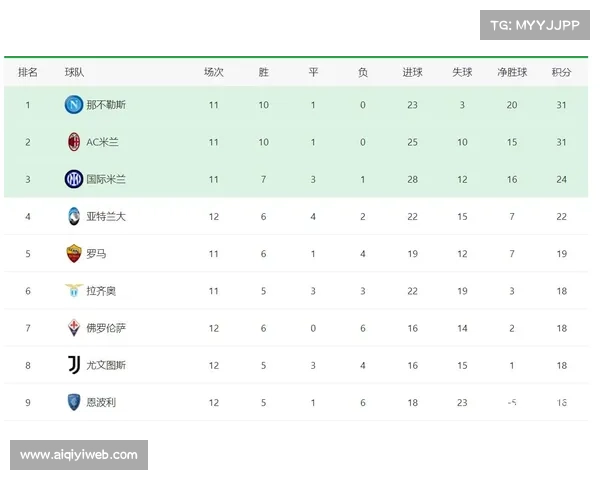Click the 进球 column header
The height and width of the screenshot is (480, 600).
pyautogui.click(x=412, y=73)
